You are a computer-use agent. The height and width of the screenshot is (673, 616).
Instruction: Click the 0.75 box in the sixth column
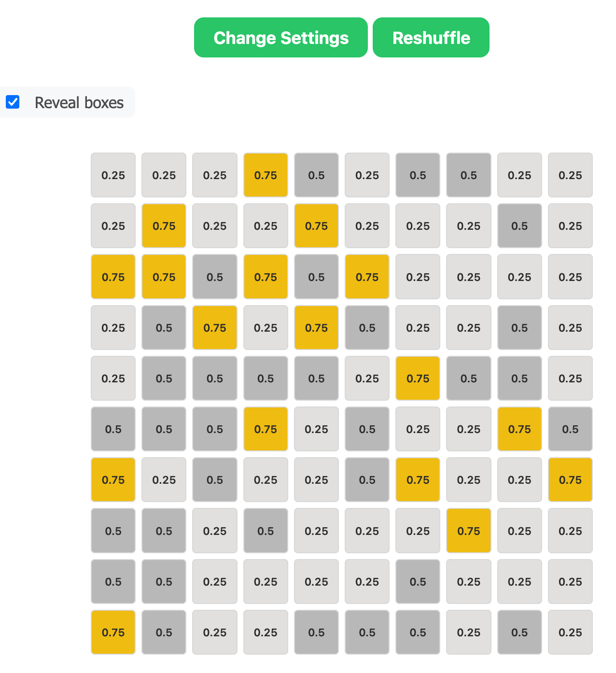pos(367,277)
